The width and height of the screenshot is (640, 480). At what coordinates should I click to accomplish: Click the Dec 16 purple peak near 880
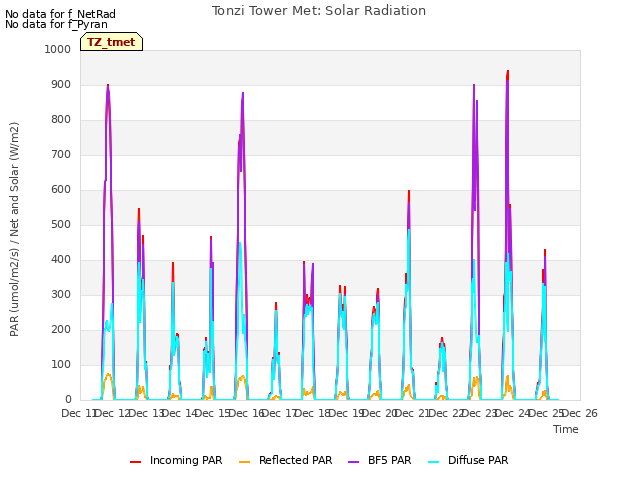(x=243, y=93)
